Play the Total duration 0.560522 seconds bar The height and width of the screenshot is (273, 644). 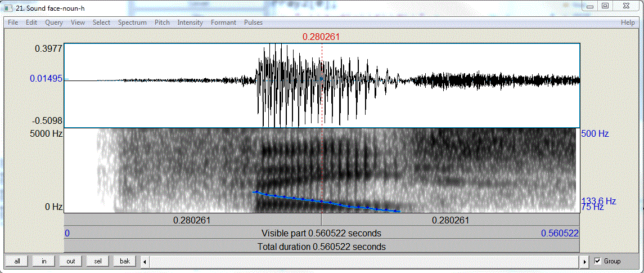click(x=322, y=247)
